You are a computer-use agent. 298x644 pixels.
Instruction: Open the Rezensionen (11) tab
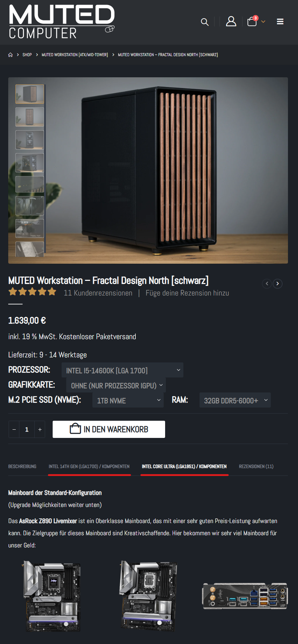[x=256, y=467]
